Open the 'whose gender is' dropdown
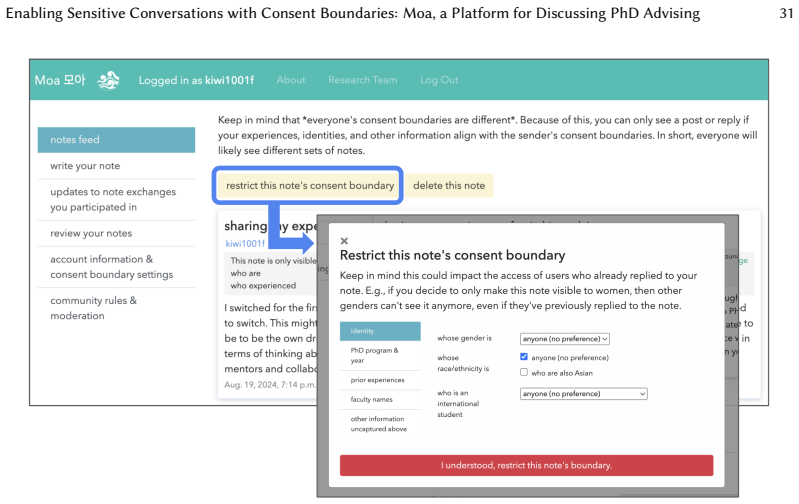 coord(565,339)
